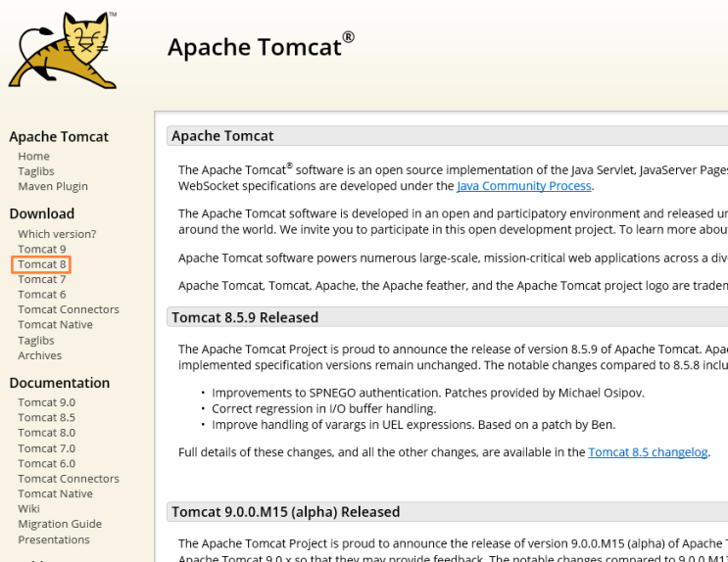This screenshot has height=562, width=728.
Task: Open Tomcat 6.0 documentation
Action: (x=46, y=464)
